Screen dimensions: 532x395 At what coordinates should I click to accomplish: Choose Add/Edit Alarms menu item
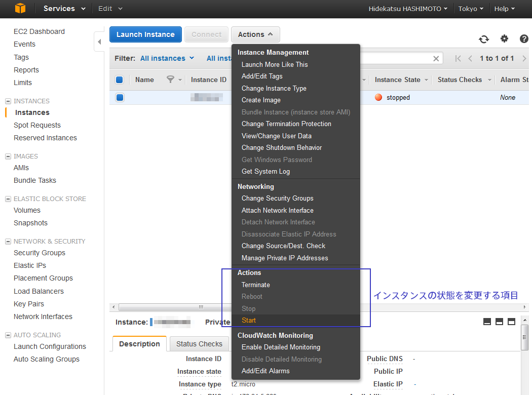point(265,371)
